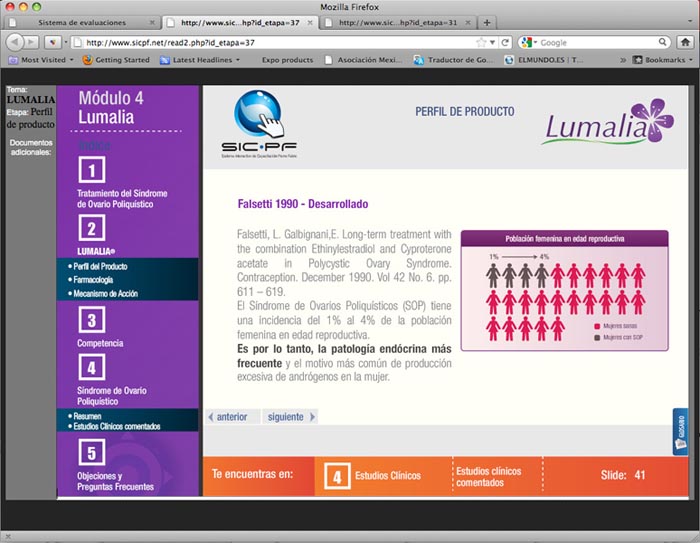Click the Documentos adicionales label
Image resolution: width=700 pixels, height=543 pixels.
pyautogui.click(x=31, y=147)
